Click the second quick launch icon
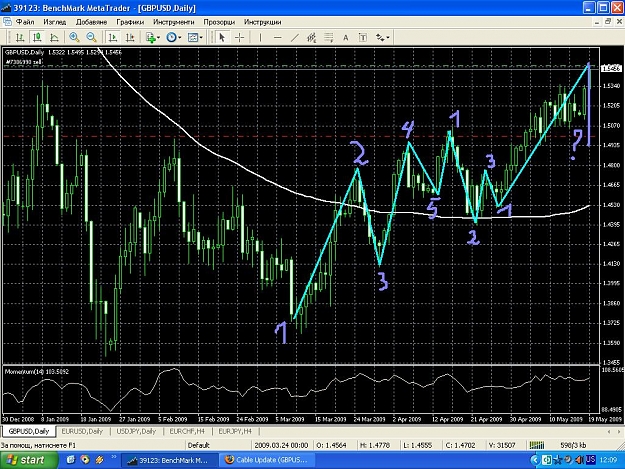625x469 pixels. [x=85, y=460]
